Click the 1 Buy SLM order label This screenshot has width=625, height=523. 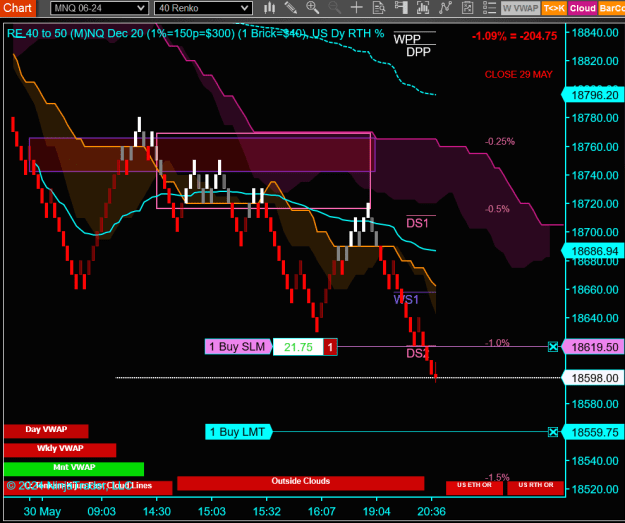point(238,347)
